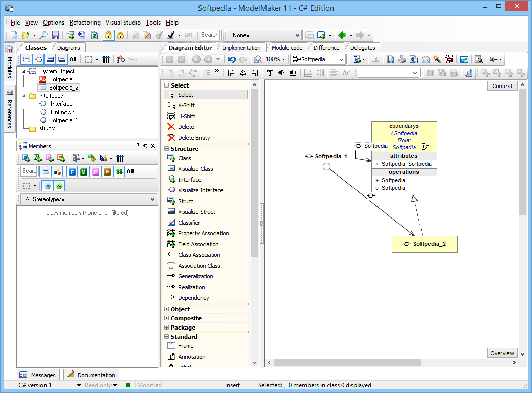
Task: Click the Undo arrow in diagram toolbar
Action: (x=232, y=60)
